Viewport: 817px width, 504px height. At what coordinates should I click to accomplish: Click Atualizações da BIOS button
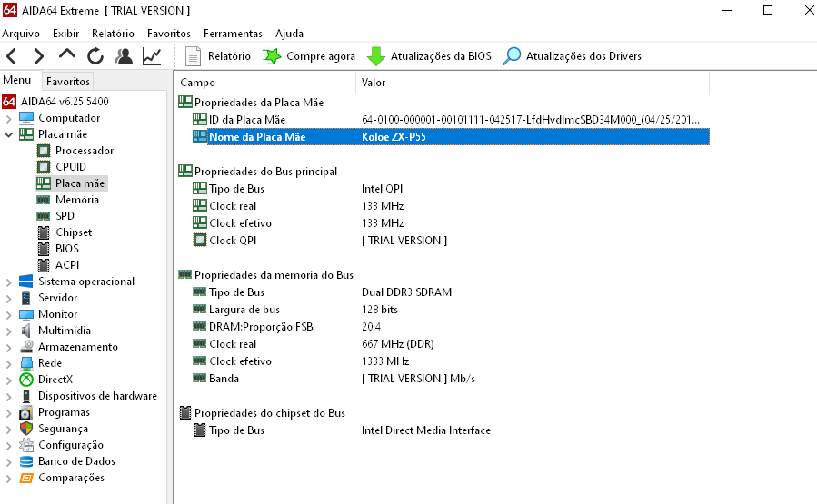(x=429, y=56)
